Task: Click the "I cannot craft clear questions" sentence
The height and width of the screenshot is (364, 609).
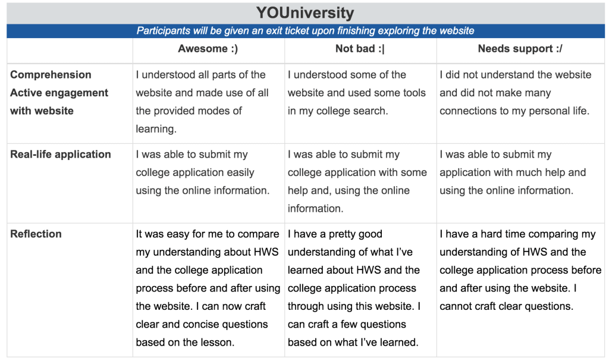Action: [506, 307]
